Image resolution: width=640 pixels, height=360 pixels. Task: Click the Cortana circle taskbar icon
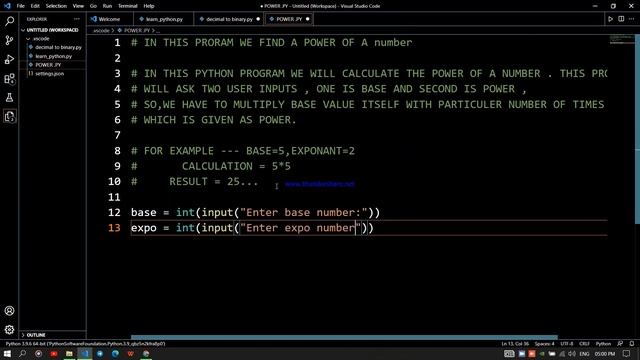click(x=38, y=354)
